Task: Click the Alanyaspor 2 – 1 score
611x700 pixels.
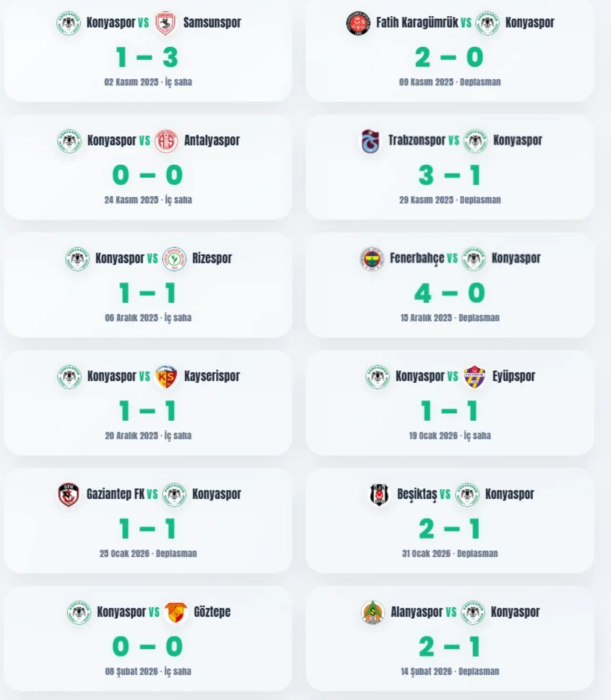Action: pyautogui.click(x=450, y=647)
